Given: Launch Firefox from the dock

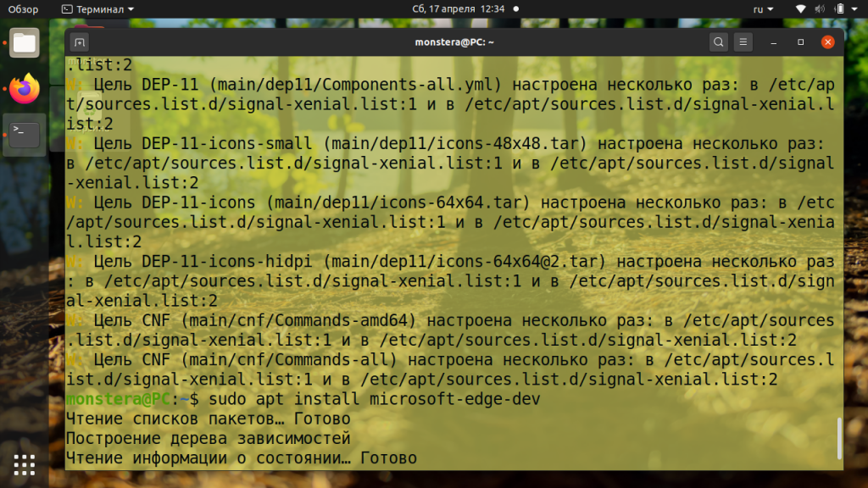Looking at the screenshot, I should click(24, 89).
